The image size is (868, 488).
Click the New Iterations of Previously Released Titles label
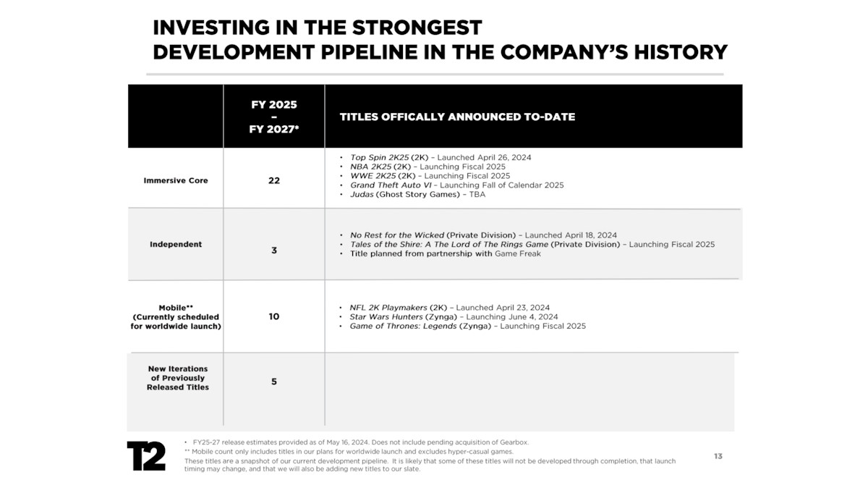coord(178,378)
